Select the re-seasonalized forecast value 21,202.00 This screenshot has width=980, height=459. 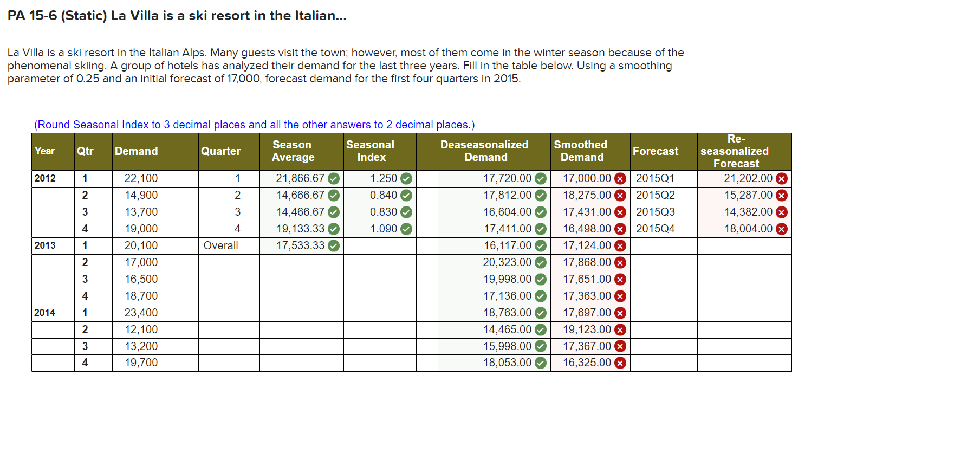coord(748,178)
